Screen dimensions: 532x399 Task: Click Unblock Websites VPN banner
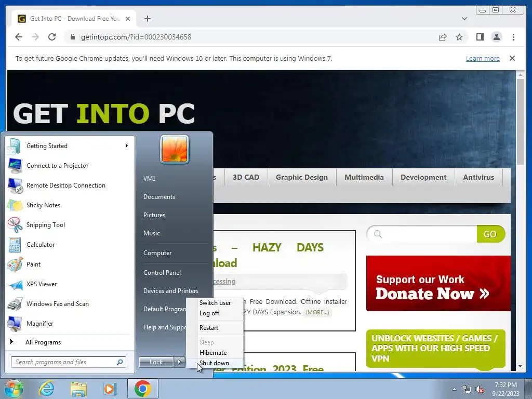click(436, 349)
